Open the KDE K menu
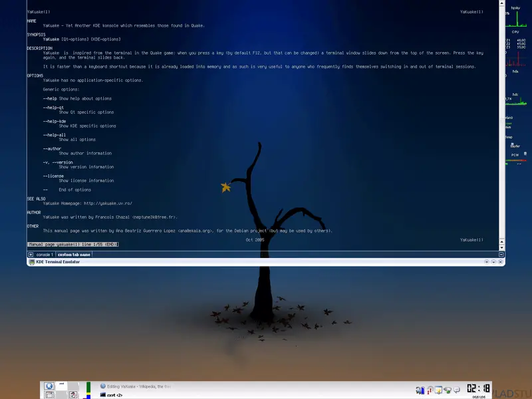The height and width of the screenshot is (399, 532). click(49, 386)
